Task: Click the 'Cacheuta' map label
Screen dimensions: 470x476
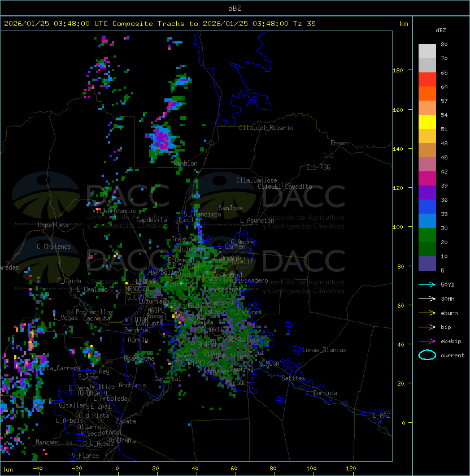Action: tap(97, 318)
